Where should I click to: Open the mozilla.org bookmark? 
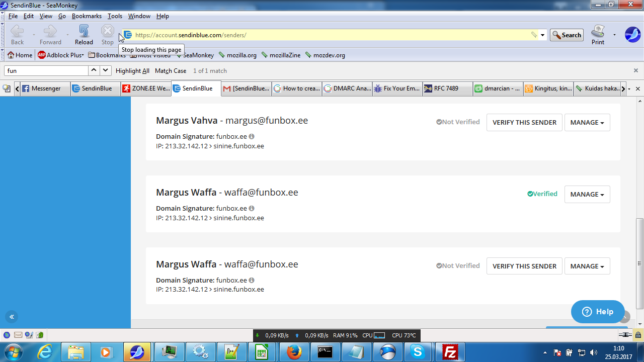237,55
